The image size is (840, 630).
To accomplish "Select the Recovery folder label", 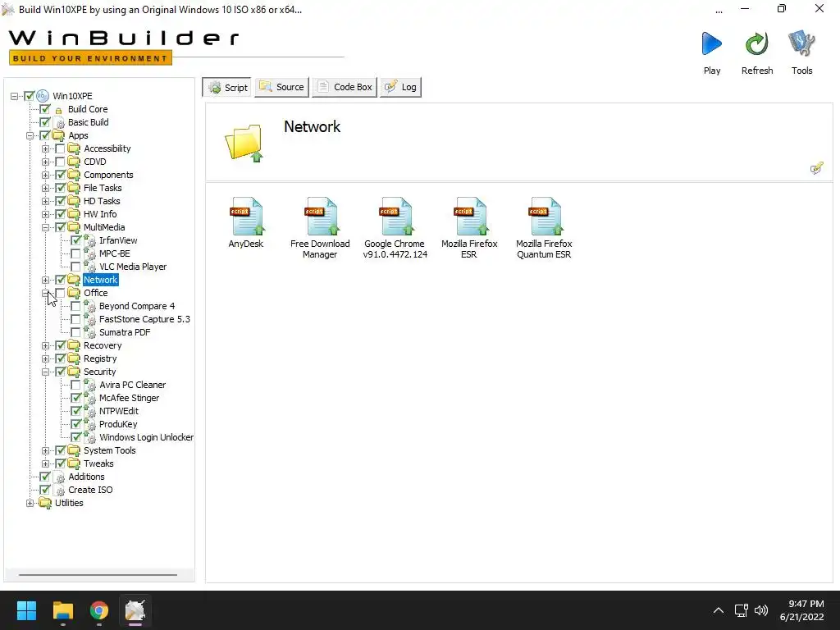I will [103, 345].
